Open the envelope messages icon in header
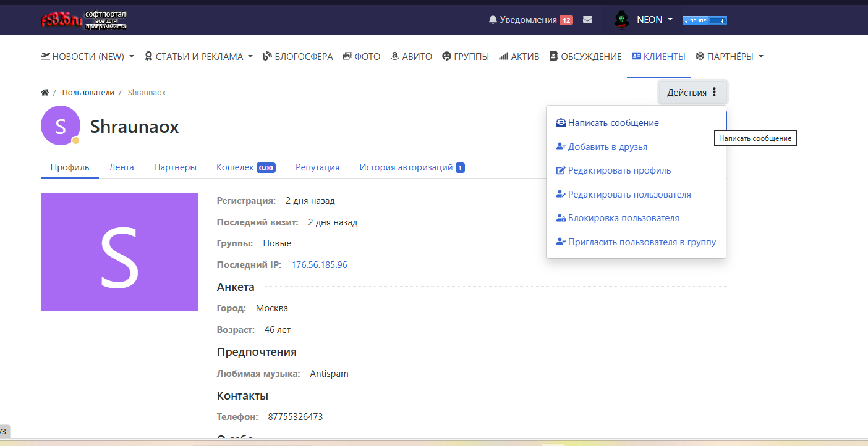 coord(587,20)
